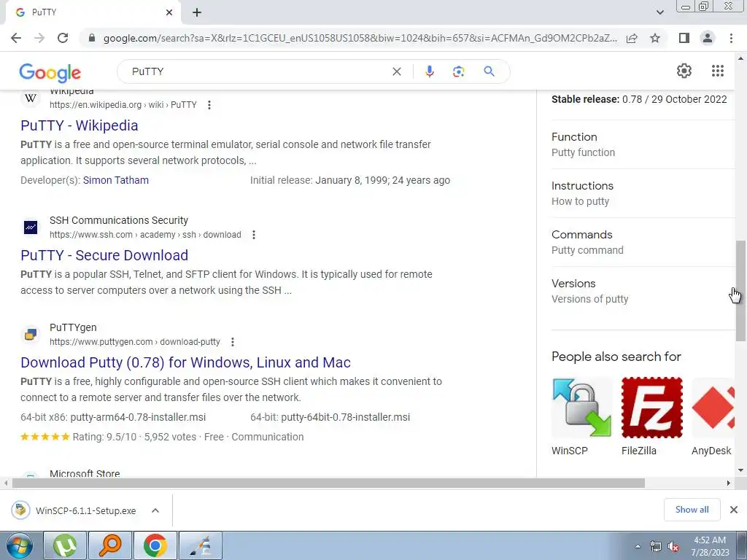Screen dimensions: 747x560
Task: Open more options for Wikipedia result
Action: tap(209, 105)
